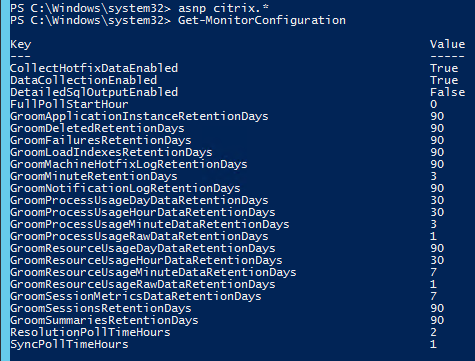Click the SyncPollTimeHours key
Viewport: 475px width, 361px height.
[x=69, y=344]
